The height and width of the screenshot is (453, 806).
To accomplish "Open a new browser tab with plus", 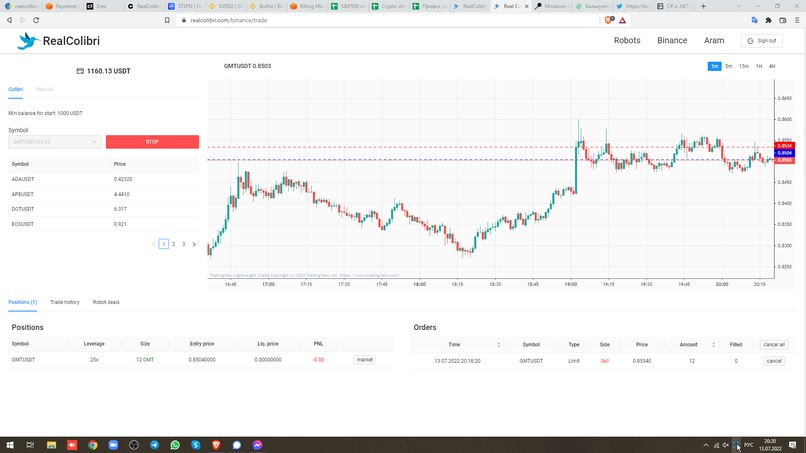I will click(x=703, y=6).
